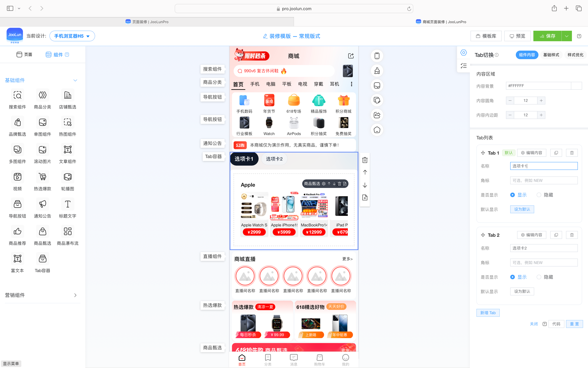Select the 选项卡2 tab in preview
Screen dimensions: 588x368
tap(274, 159)
